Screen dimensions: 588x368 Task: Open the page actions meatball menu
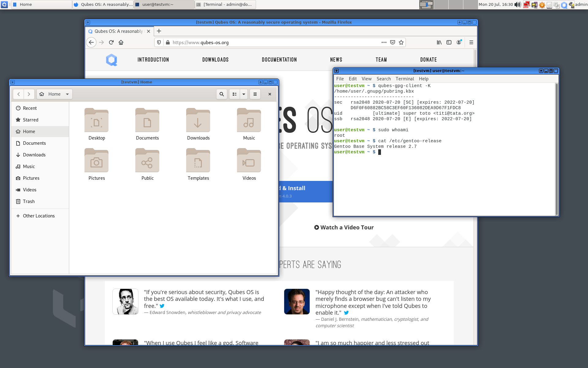383,42
